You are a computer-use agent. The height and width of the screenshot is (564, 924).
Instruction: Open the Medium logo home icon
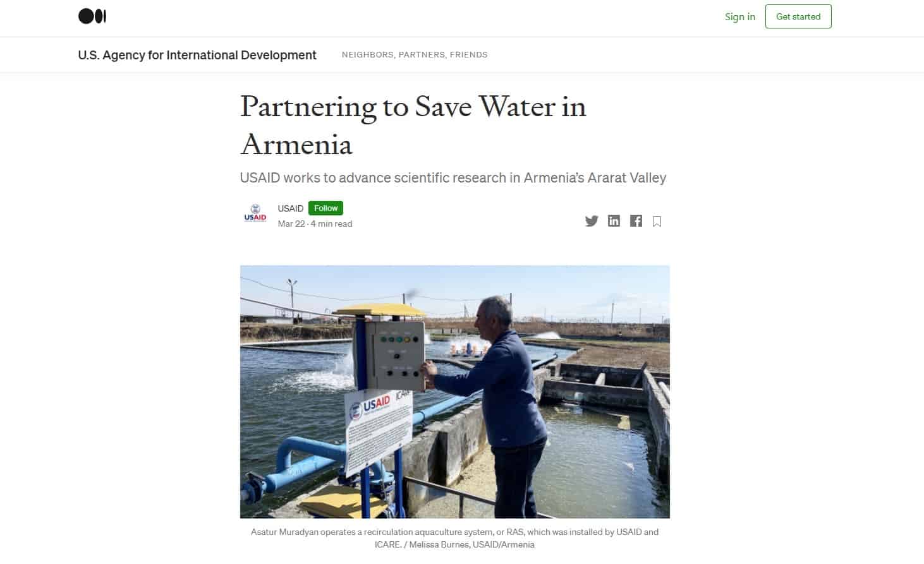[92, 16]
